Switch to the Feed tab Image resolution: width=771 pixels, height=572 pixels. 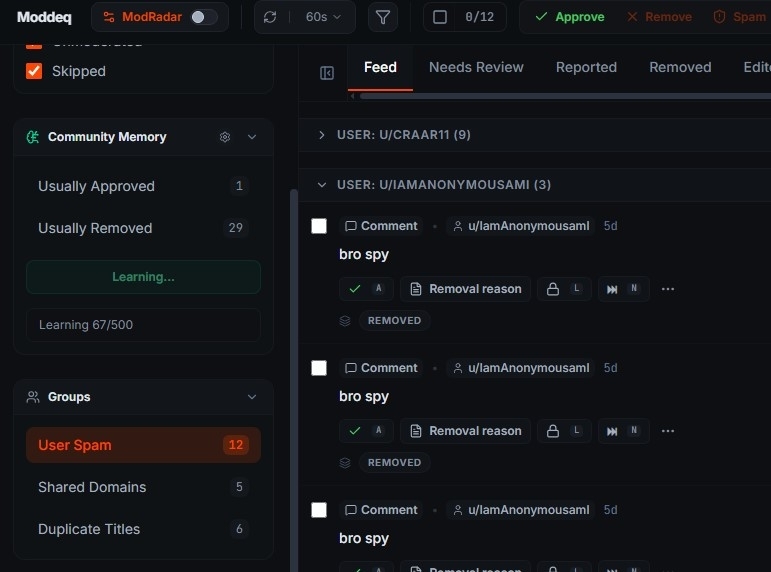pyautogui.click(x=380, y=67)
